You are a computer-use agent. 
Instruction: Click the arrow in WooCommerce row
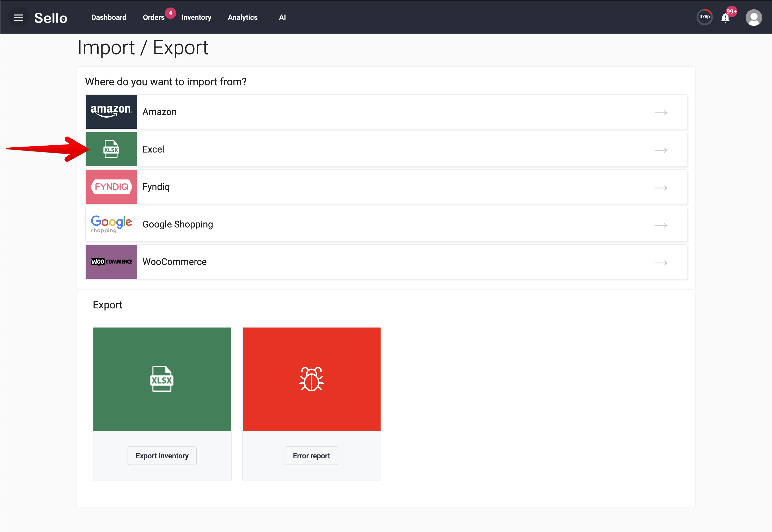tap(660, 263)
